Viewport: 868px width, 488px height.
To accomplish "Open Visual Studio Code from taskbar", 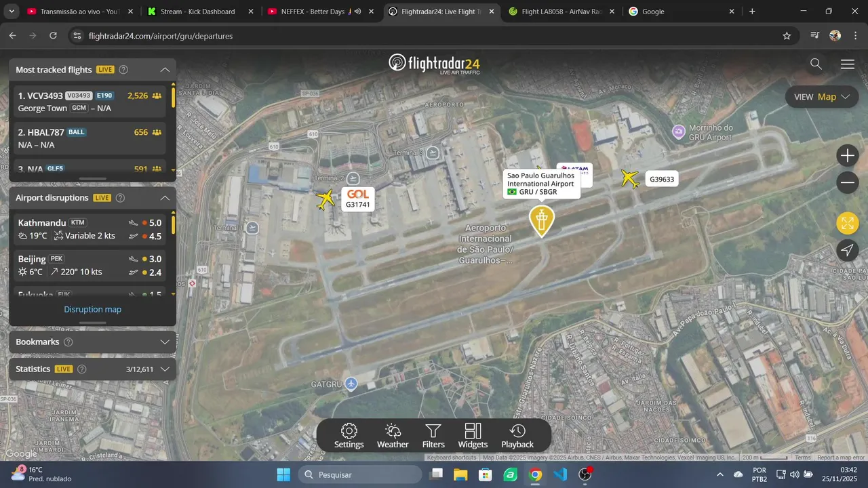I will pos(560,474).
